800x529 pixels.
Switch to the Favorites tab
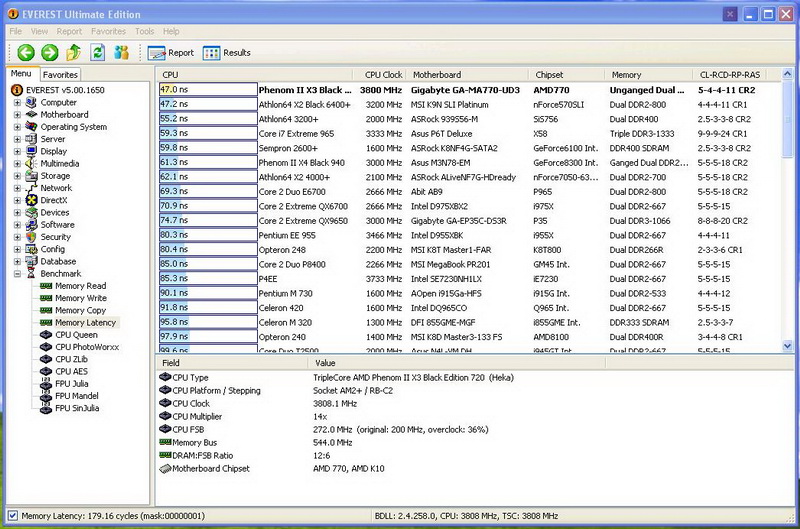coord(60,74)
